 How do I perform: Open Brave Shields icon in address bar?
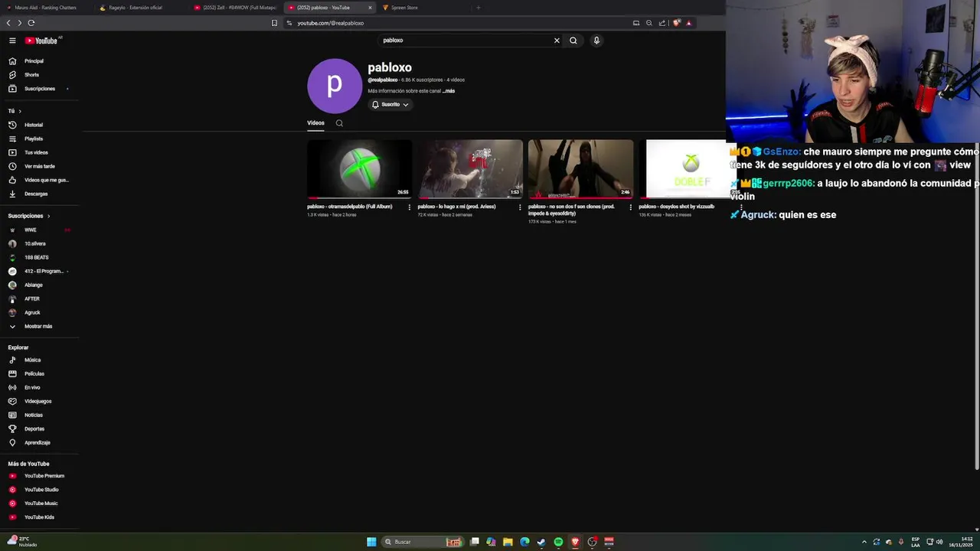676,23
